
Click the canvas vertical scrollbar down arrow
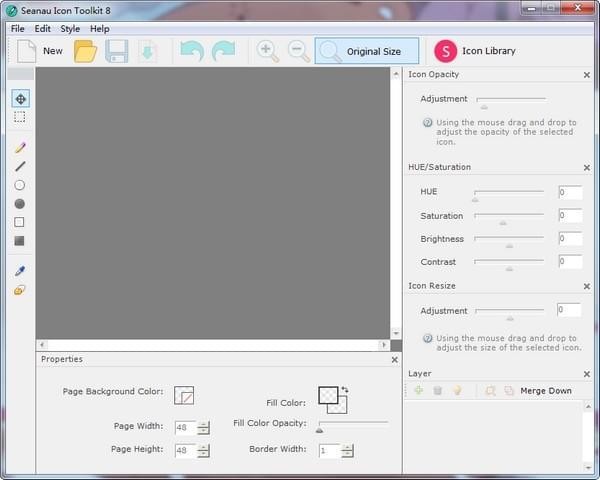[x=396, y=333]
